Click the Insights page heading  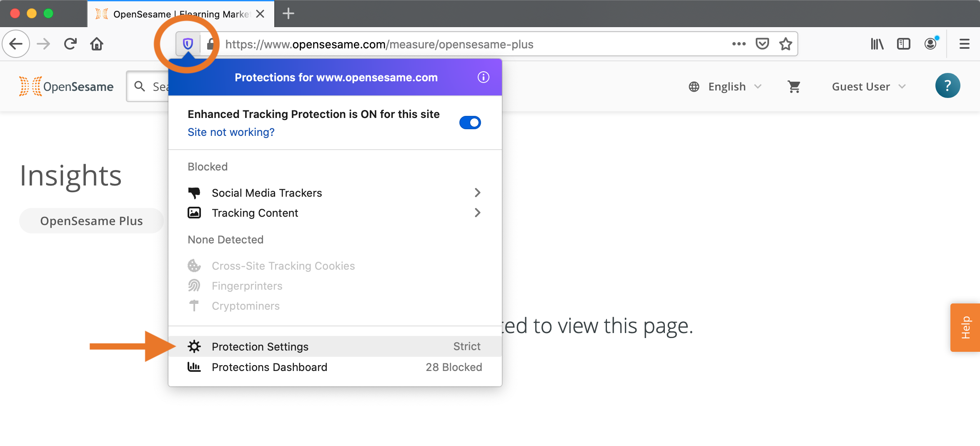(70, 175)
